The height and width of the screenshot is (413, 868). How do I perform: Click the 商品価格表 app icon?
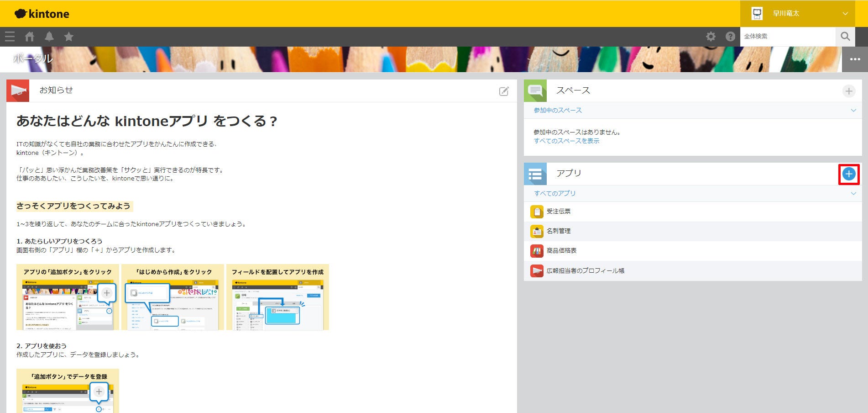pyautogui.click(x=537, y=251)
